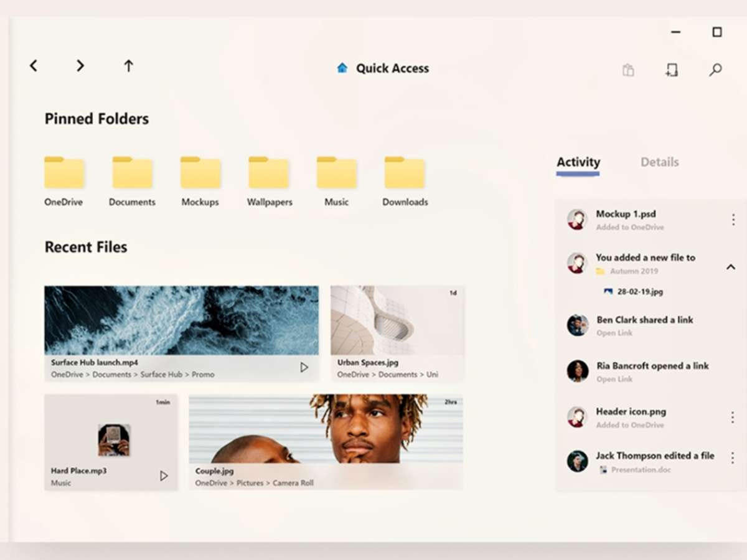
Task: Click Open Link under Ben Clark
Action: pyautogui.click(x=614, y=334)
